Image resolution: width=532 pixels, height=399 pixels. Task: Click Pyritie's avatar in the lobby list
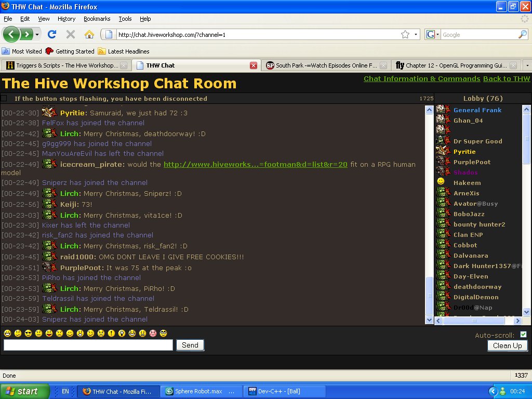(443, 151)
